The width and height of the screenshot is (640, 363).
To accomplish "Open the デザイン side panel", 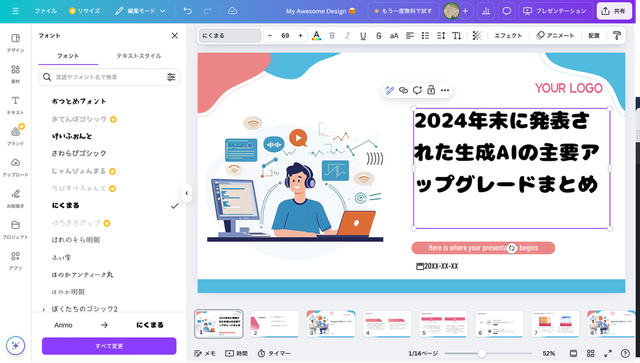I will 16,43.
